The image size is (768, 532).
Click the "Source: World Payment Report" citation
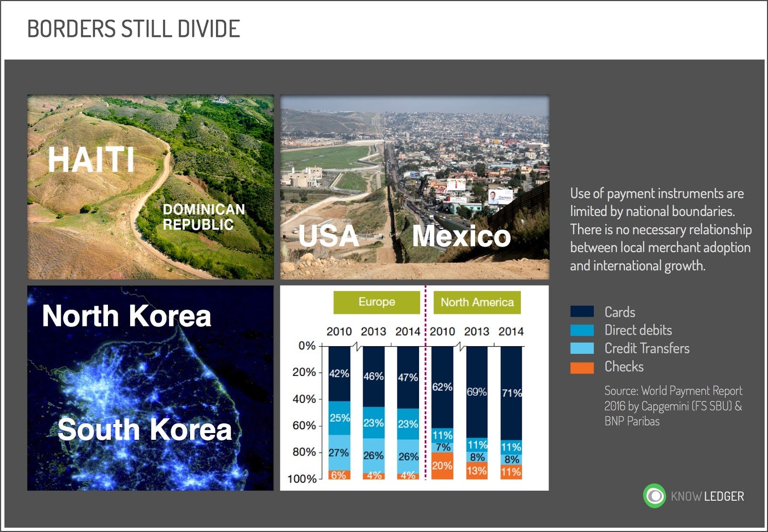click(673, 406)
